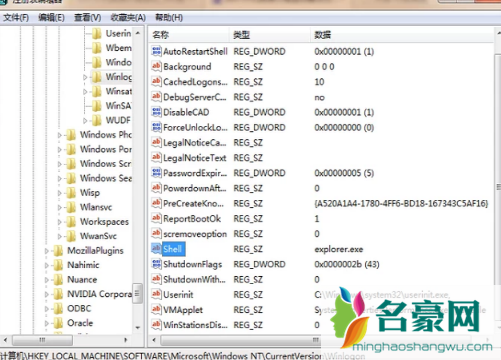The width and height of the screenshot is (501, 360).
Task: Click the ShutdownFlags DWORD icon
Action: (x=156, y=264)
